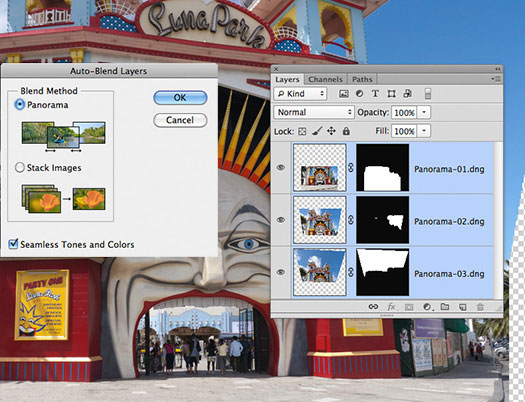
Task: Click the Panorama-01.dng layer name
Action: [x=449, y=169]
